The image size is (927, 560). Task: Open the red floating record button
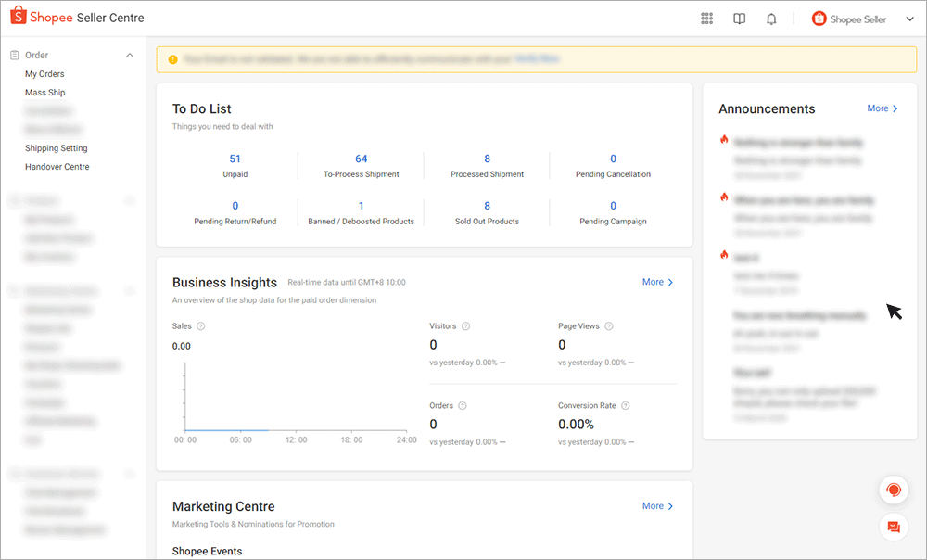point(894,490)
